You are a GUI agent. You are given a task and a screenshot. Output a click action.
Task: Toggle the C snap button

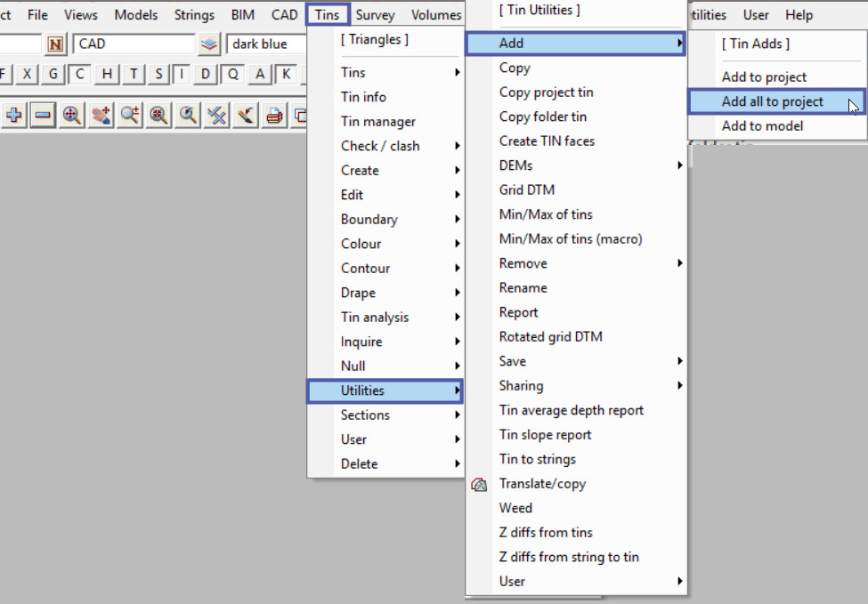(x=80, y=74)
